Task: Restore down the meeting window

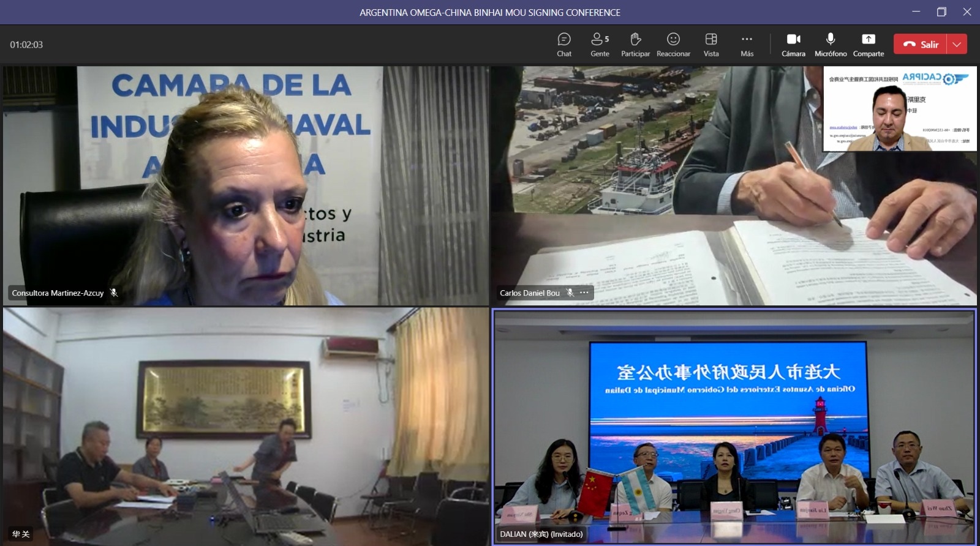Action: tap(941, 12)
